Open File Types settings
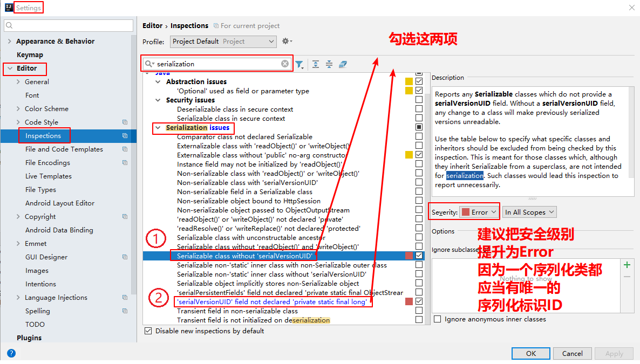This screenshot has width=640, height=364. 40,189
